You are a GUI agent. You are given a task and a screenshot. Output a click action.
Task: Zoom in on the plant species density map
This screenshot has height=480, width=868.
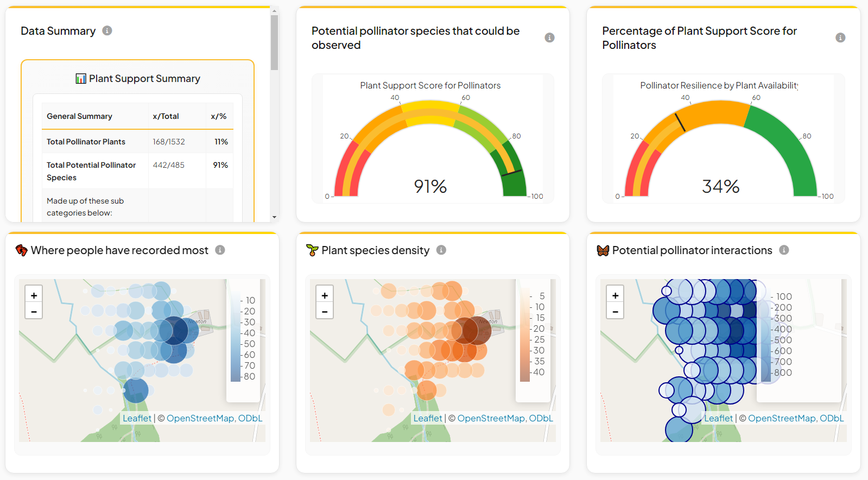pyautogui.click(x=325, y=295)
